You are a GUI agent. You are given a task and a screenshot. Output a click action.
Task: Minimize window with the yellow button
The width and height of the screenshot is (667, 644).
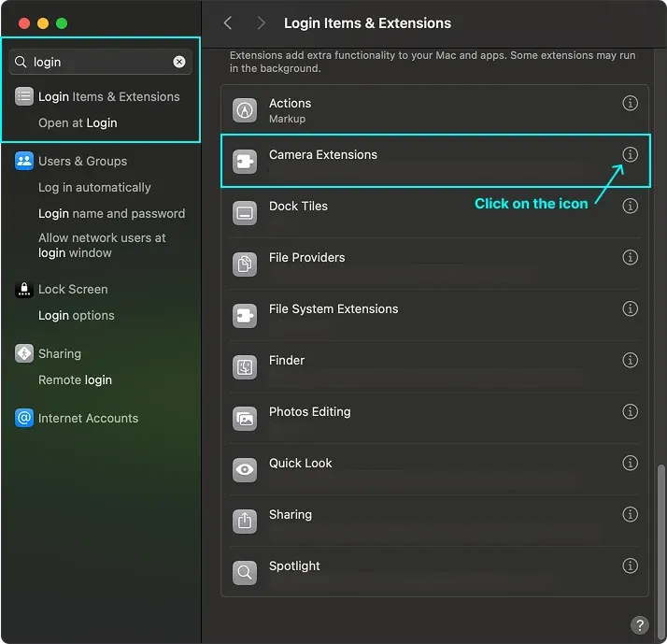43,23
